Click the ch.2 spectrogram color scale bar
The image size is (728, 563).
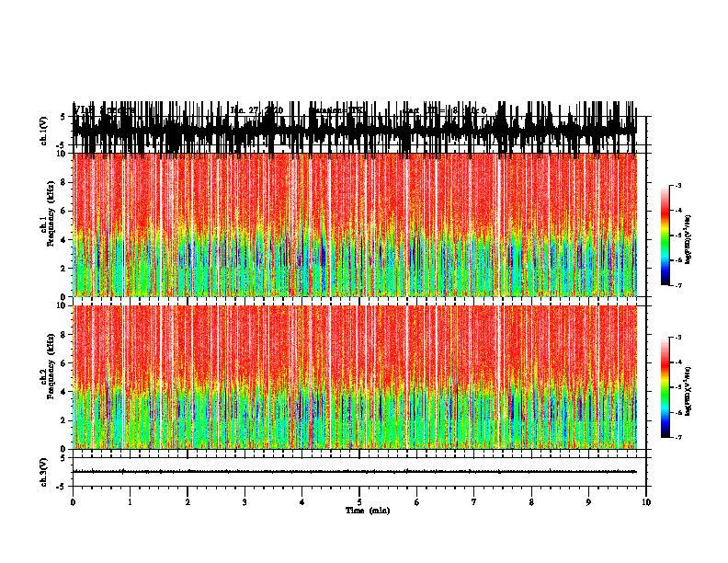tap(665, 387)
